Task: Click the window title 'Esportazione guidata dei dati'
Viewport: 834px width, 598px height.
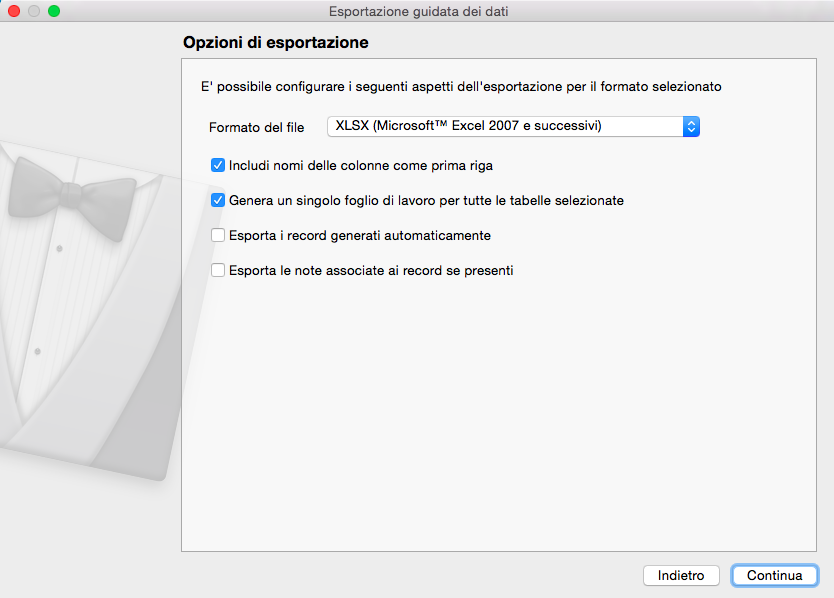Action: tap(417, 11)
